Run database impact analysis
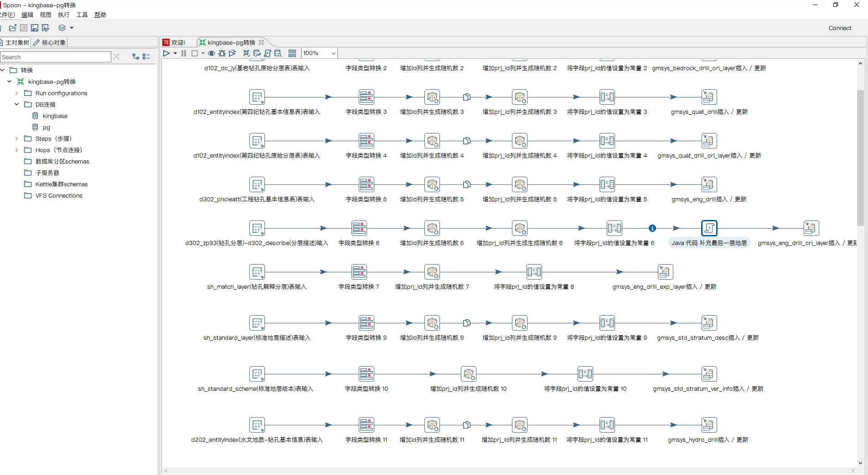 coord(257,53)
